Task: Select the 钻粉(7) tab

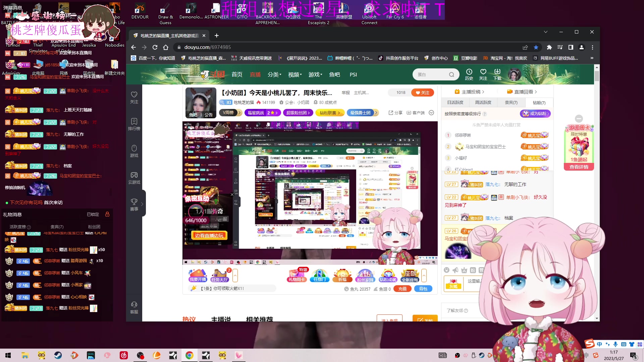Action: pos(539,103)
